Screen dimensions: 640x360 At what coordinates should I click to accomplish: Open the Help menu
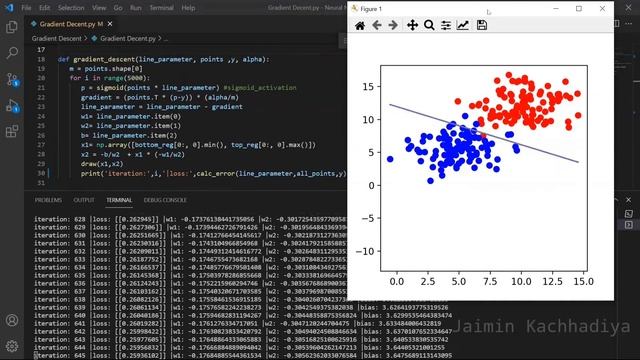click(188, 8)
